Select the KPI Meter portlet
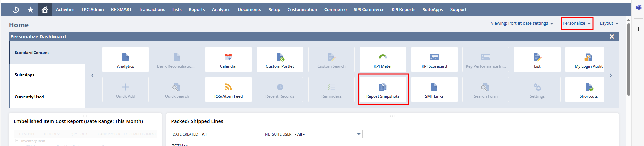 [383, 60]
